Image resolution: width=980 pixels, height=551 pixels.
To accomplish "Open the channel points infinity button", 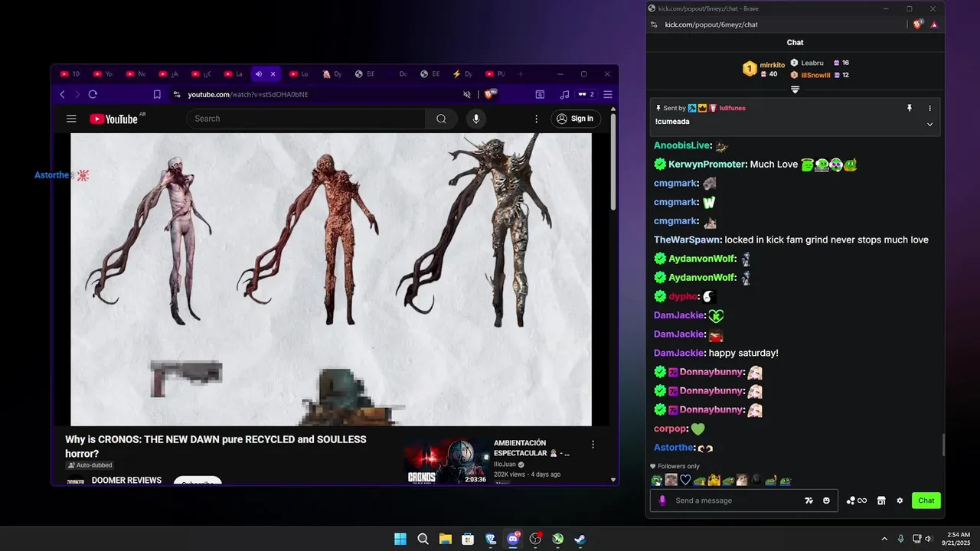I will pyautogui.click(x=857, y=500).
